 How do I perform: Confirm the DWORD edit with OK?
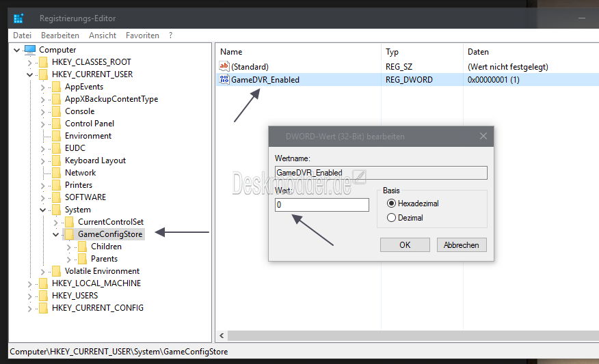click(x=405, y=245)
